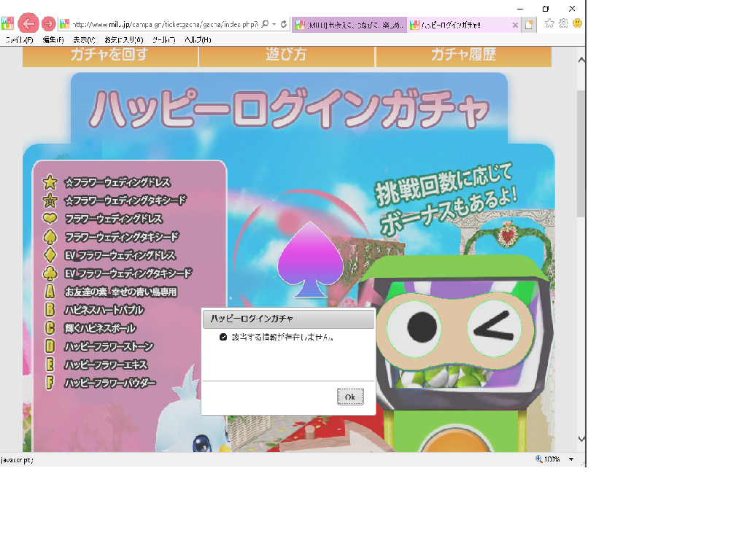This screenshot has width=747, height=560.
Task: Open the ファイル(F) menu
Action: coord(19,39)
